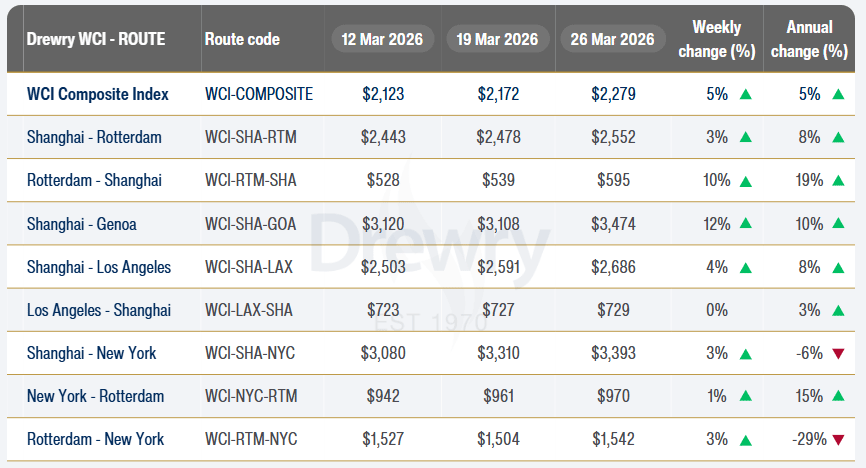This screenshot has width=866, height=468.
Task: Click green annual arrow in Rotterdam - Shanghai row
Action: [837, 181]
